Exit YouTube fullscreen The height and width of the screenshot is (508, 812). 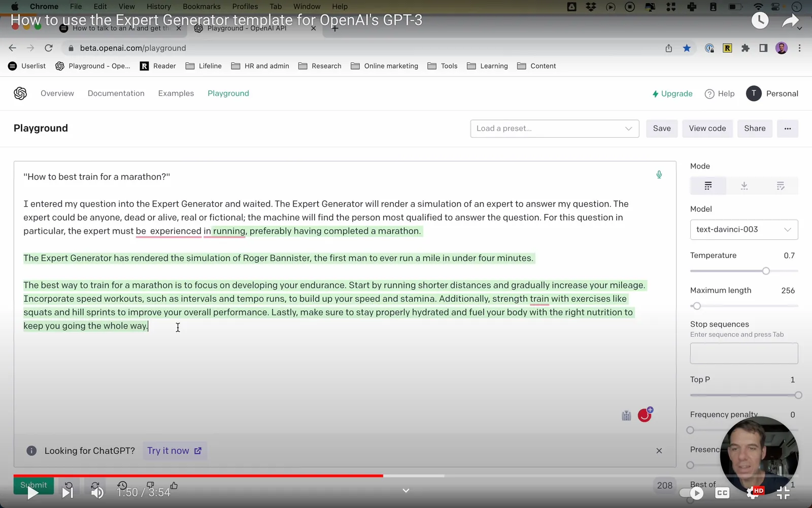[783, 492]
